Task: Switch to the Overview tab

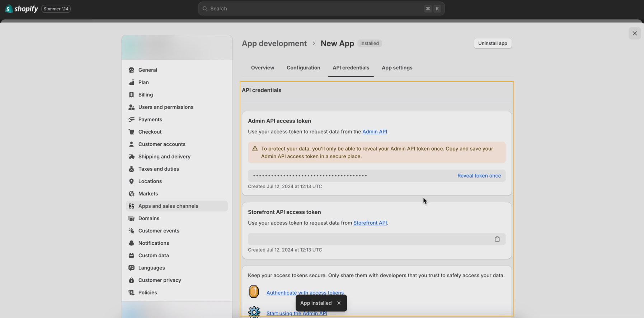Action: (x=263, y=68)
